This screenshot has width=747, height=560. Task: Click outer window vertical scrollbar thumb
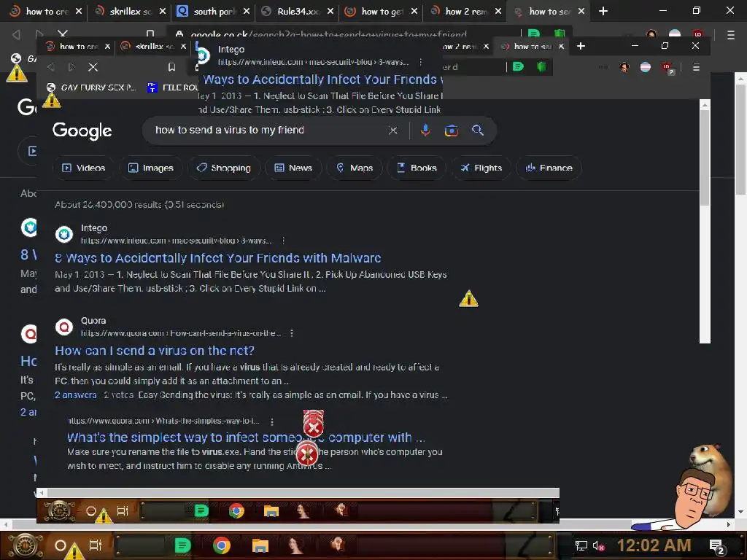click(x=741, y=139)
